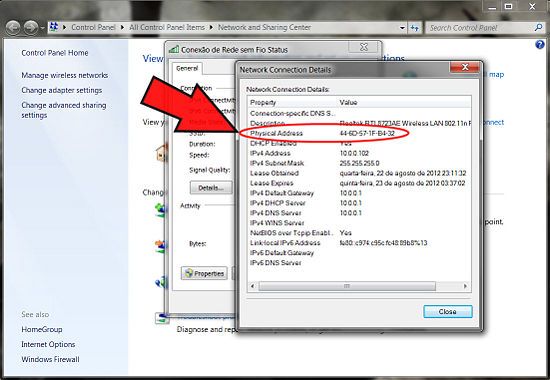Expand the arrow after All Control Panel Items
Viewport: 550px width, 380px height.
(x=212, y=27)
